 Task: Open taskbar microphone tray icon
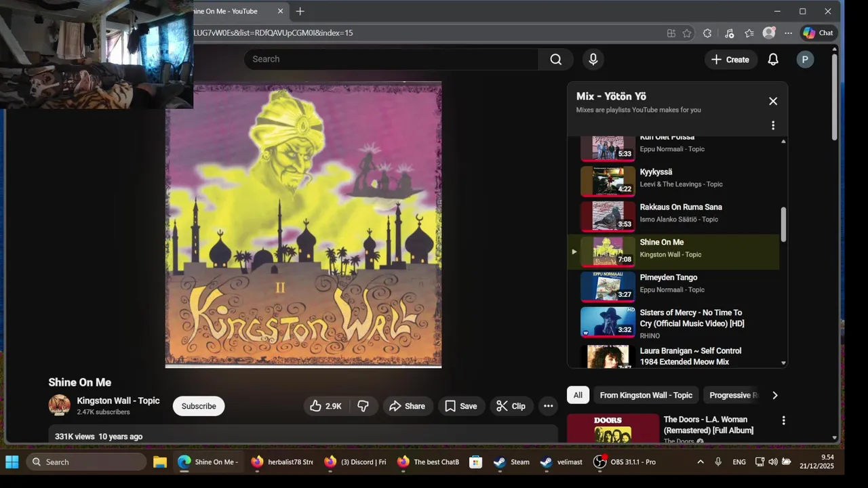tap(718, 462)
